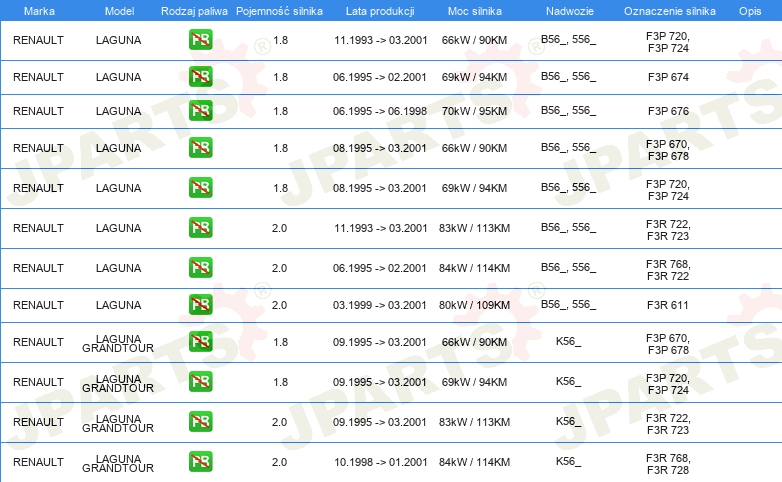The height and width of the screenshot is (482, 782).
Task: Click the Opis column header
Action: coord(750,11)
